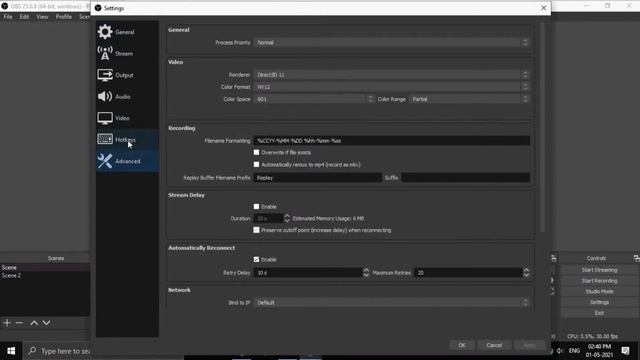Viewport: 640px width, 360px height.
Task: Adjust the Maximum Retries stepper arrows
Action: (x=526, y=273)
